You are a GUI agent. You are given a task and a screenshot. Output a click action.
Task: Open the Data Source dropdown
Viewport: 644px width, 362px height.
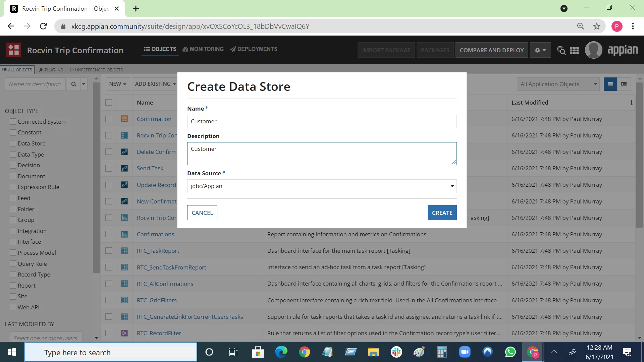click(322, 186)
